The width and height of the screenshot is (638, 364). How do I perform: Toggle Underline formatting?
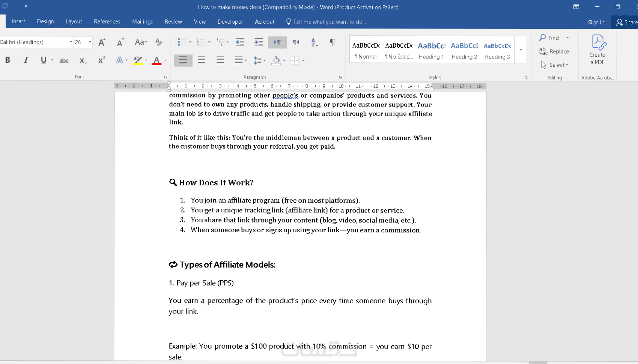[x=44, y=60]
